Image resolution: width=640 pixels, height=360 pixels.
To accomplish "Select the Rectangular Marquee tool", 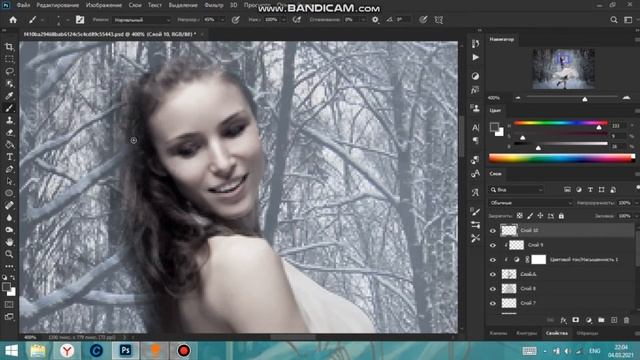I will [9, 59].
